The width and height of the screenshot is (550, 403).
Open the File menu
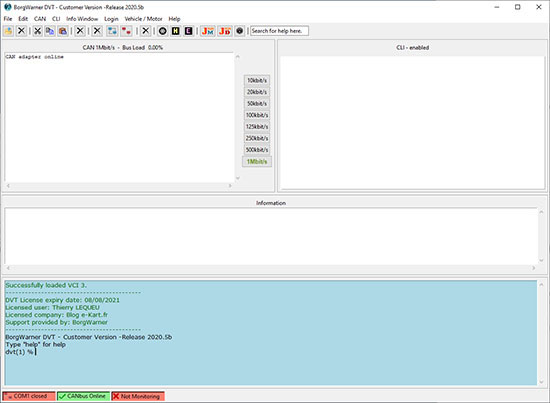8,19
